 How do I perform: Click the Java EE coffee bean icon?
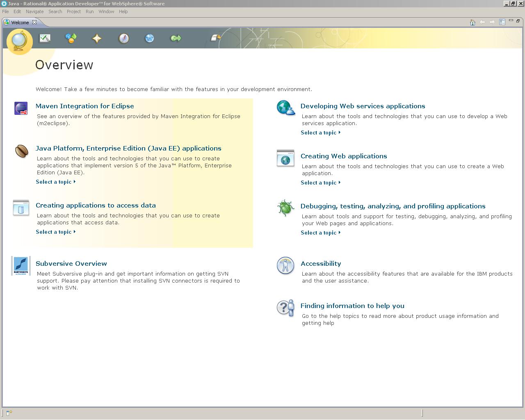(x=21, y=151)
